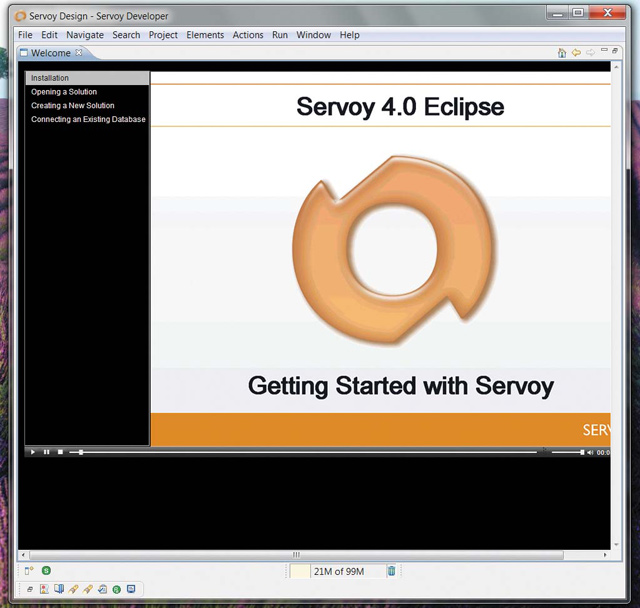Close the Servoy Developer window
Viewport: 640px width, 608px height.
coord(607,13)
